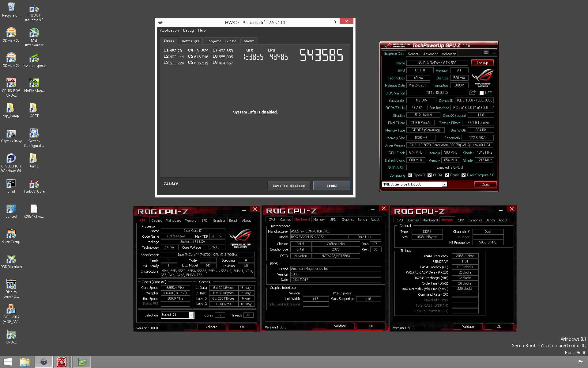The width and height of the screenshot is (588, 368).
Task: Click the GPU-Z screenshot camera icon
Action: [486, 52]
